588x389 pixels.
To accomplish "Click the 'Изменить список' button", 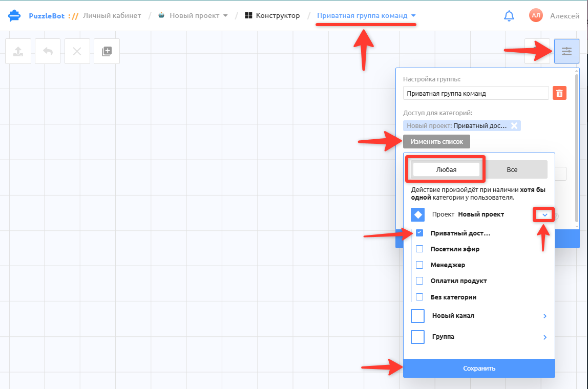I will pyautogui.click(x=436, y=142).
